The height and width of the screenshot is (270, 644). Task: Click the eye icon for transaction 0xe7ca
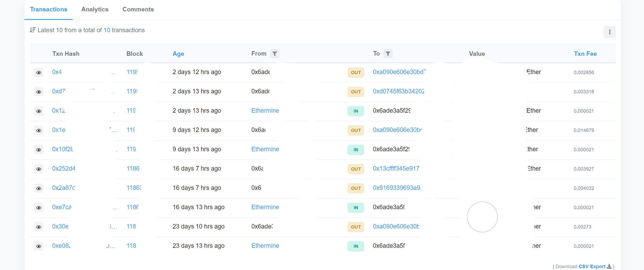point(39,208)
